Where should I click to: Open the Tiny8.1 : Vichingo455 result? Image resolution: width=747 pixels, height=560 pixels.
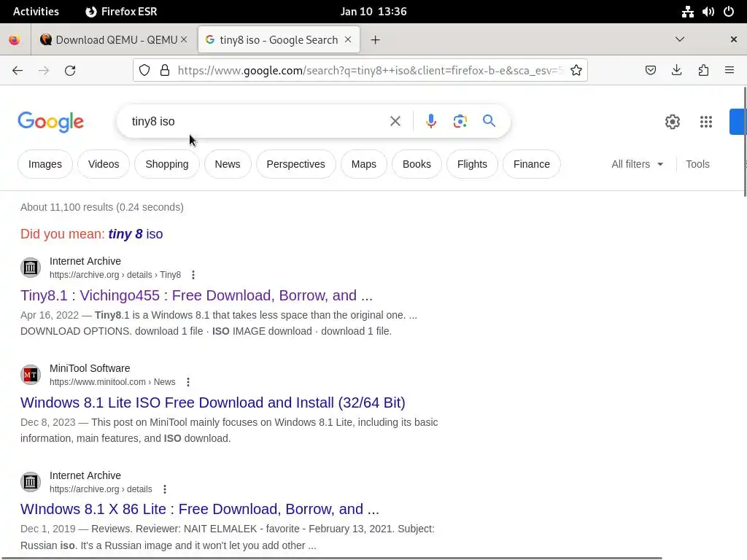pos(196,295)
